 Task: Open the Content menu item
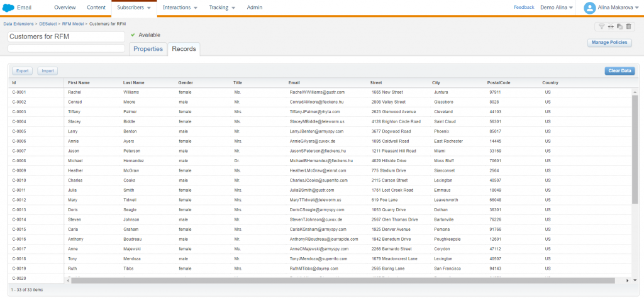[96, 8]
